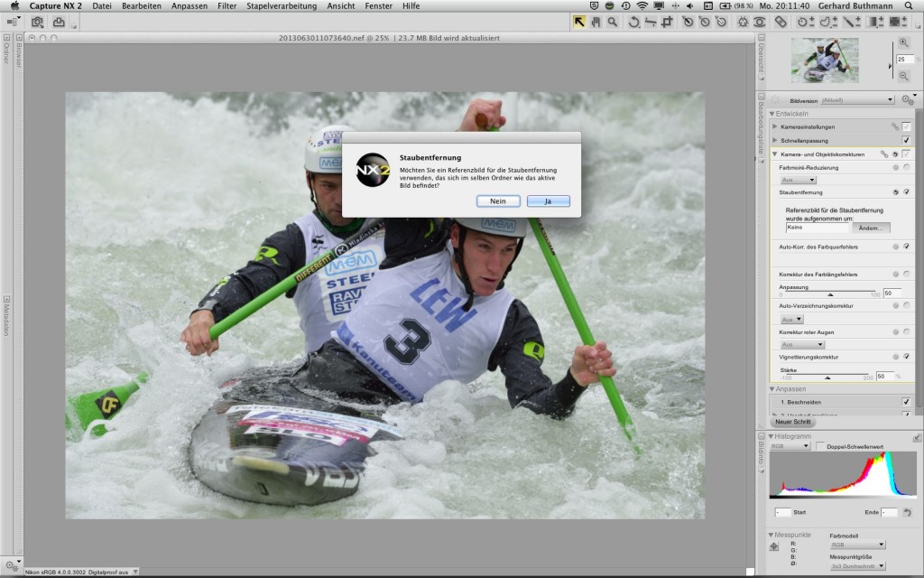The width and height of the screenshot is (924, 578).
Task: Select the Neutral control point tool
Action: 704,22
